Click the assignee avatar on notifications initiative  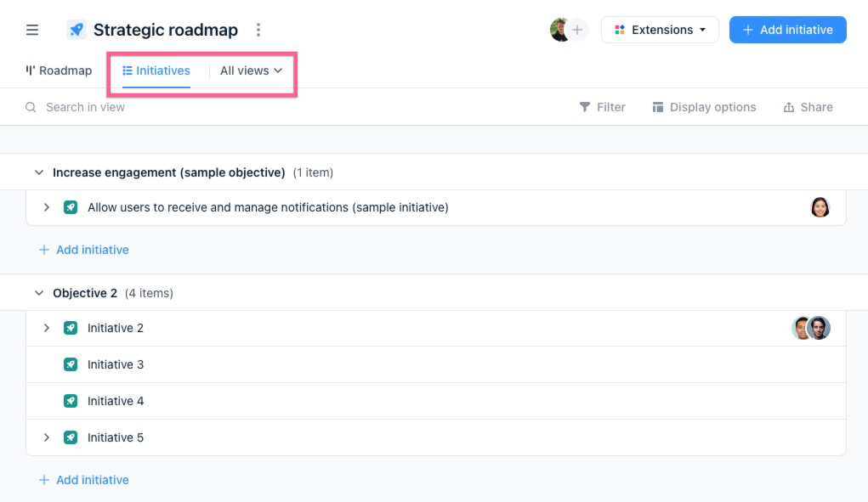[x=820, y=207]
